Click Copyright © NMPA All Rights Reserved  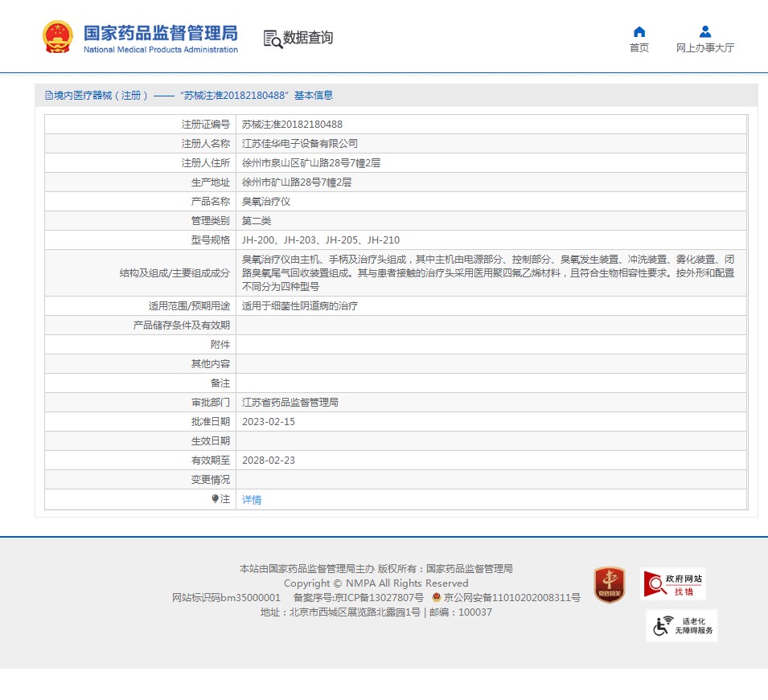376,583
